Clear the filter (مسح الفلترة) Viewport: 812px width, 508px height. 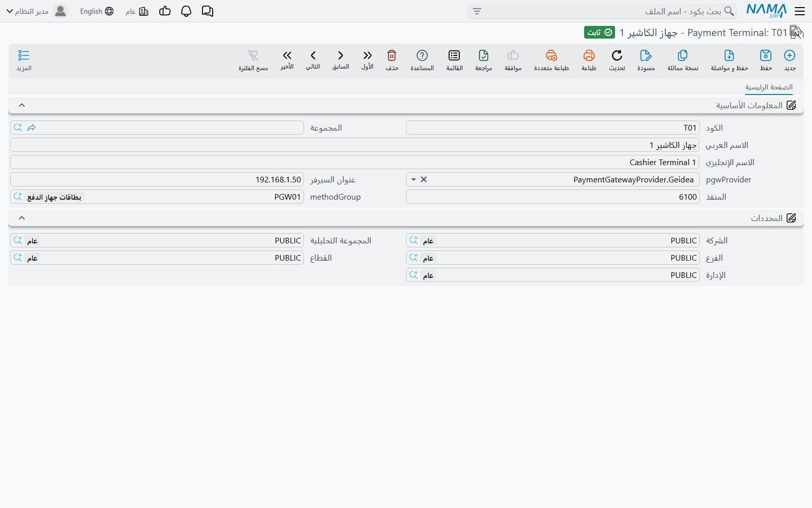pyautogui.click(x=253, y=60)
